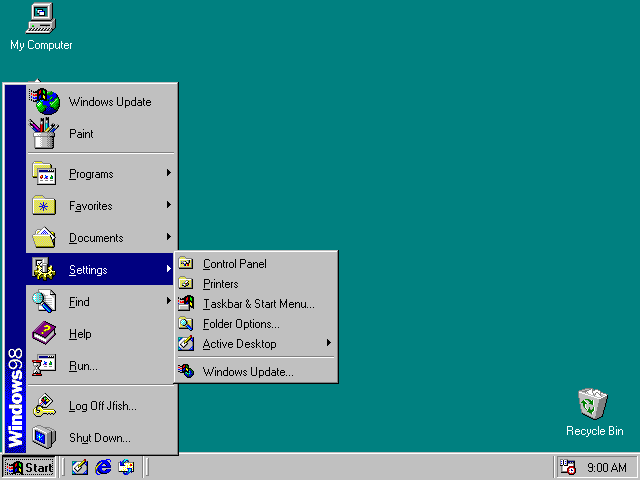
Task: Select the Documents menu label
Action: click(96, 238)
